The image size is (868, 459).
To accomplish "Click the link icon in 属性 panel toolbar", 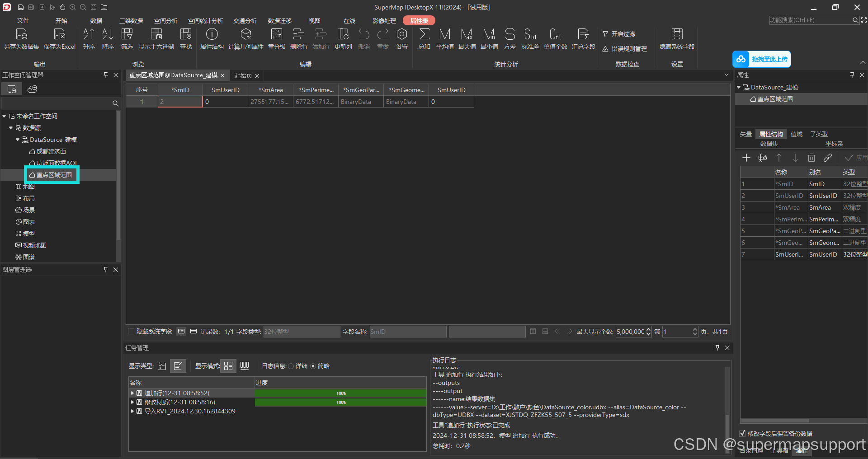I will (828, 158).
